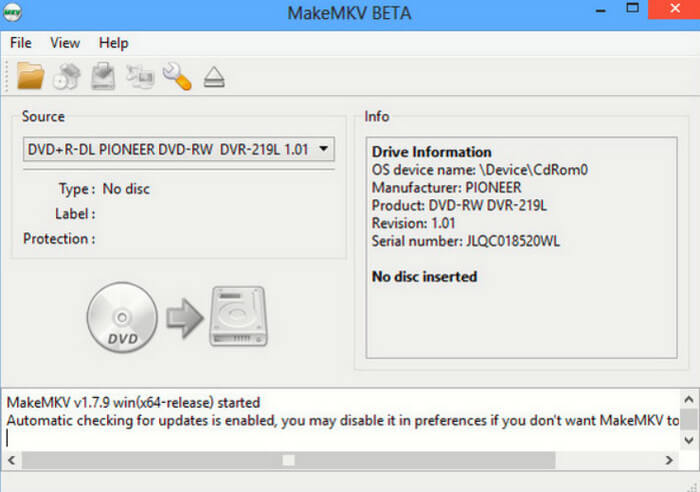Click the 'Serial number: JLQC018520WL' line

point(465,241)
